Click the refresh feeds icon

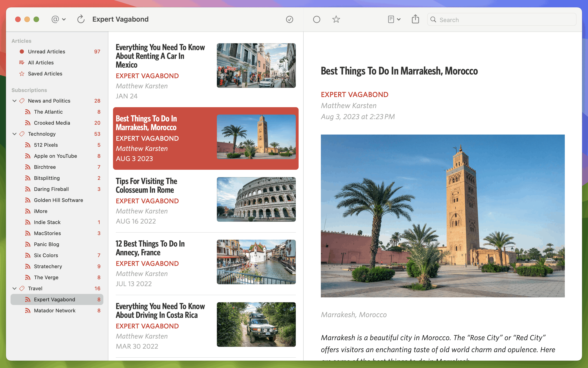(x=81, y=19)
